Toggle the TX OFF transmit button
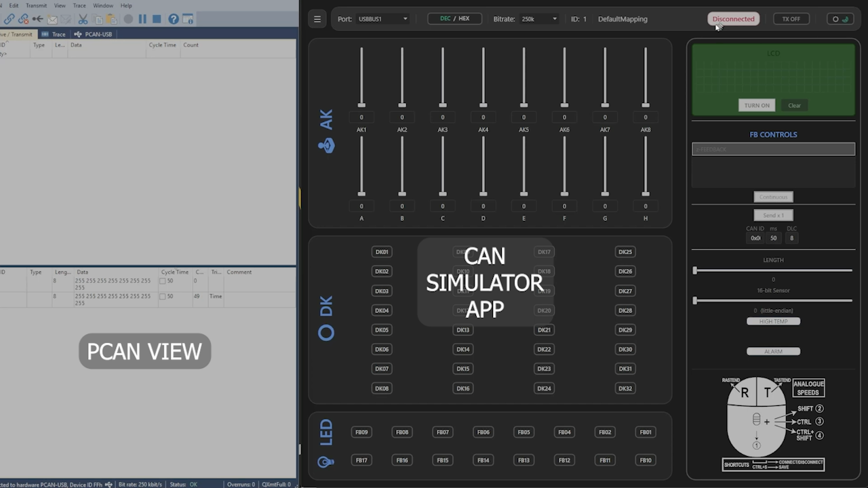The height and width of the screenshot is (488, 868). tap(791, 19)
